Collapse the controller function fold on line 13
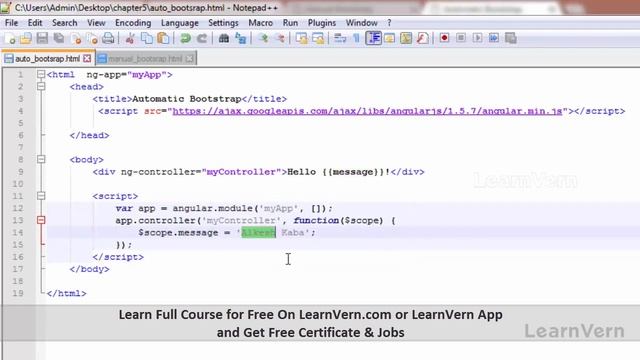Image resolution: width=640 pixels, height=360 pixels. pyautogui.click(x=41, y=220)
